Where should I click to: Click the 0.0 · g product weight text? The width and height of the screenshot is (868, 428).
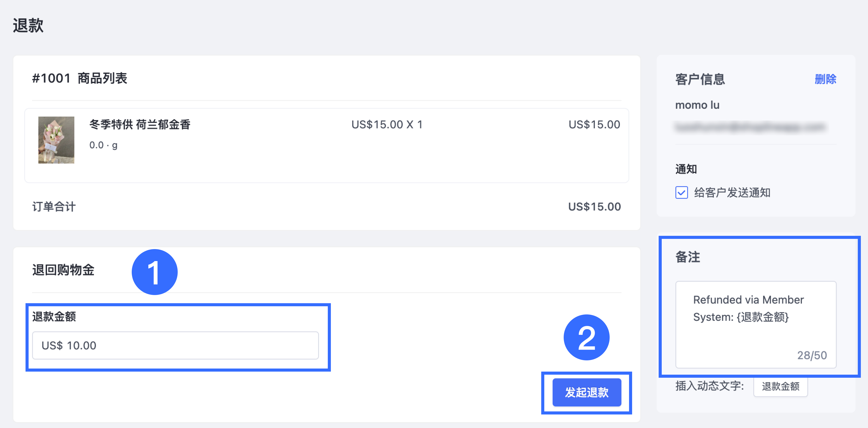(103, 145)
